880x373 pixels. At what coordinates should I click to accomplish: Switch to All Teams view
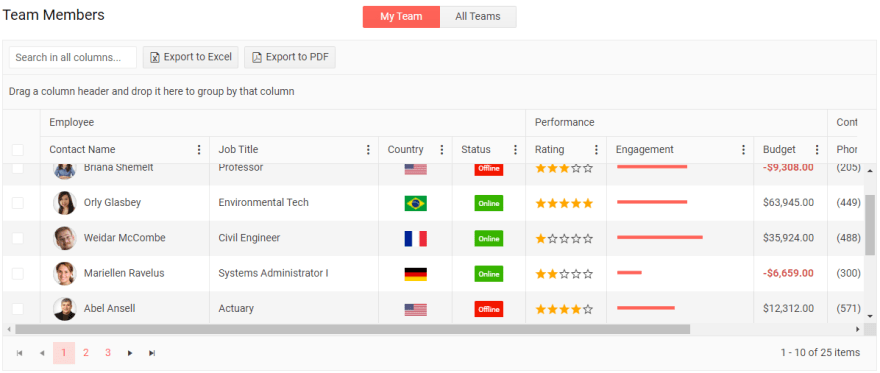[478, 17]
